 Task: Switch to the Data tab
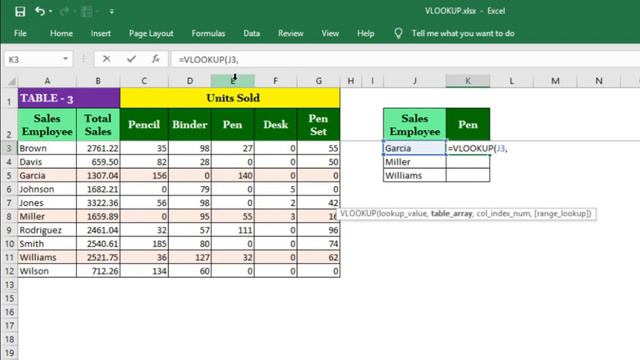[x=251, y=33]
